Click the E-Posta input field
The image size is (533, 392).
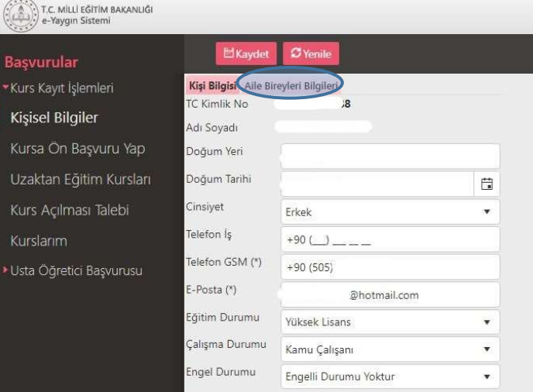click(390, 294)
